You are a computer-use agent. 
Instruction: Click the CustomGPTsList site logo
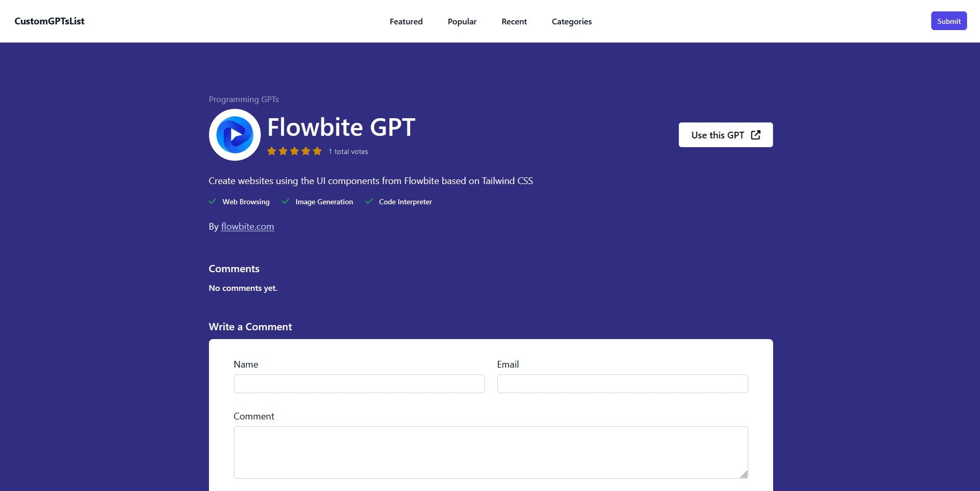[49, 21]
